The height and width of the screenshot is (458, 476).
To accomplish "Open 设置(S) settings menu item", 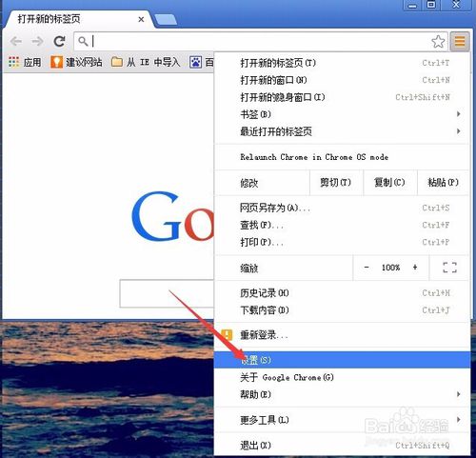I will 342,360.
